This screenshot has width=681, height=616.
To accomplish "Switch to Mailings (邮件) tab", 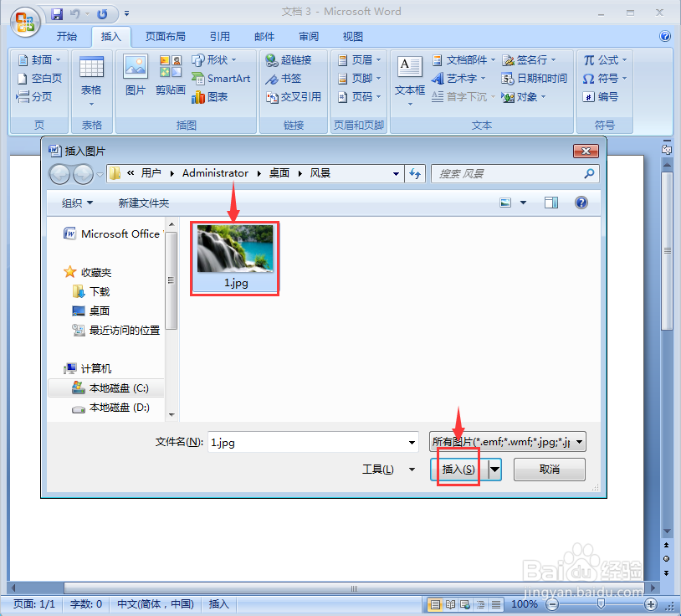I will click(x=264, y=37).
